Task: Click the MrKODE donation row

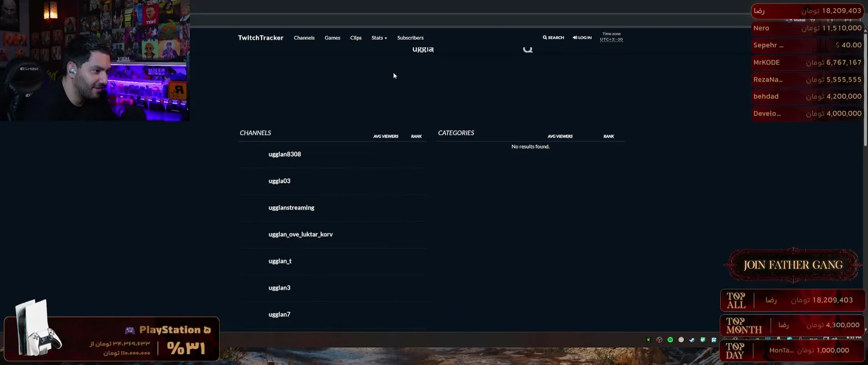Action: click(807, 62)
